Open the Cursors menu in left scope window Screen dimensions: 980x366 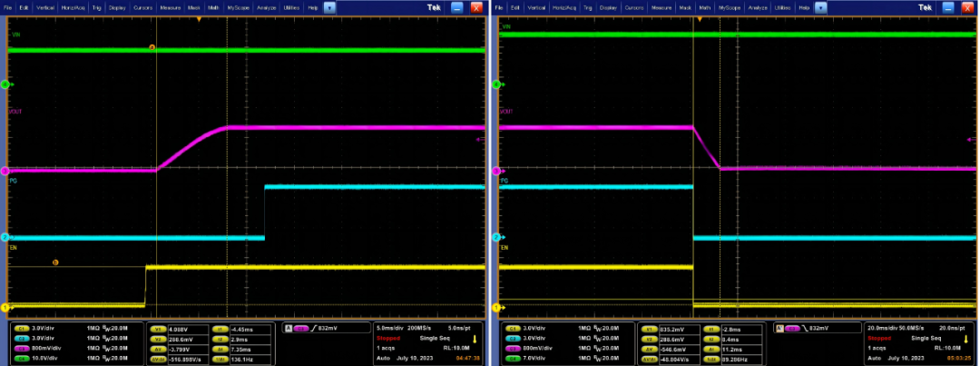(x=142, y=7)
